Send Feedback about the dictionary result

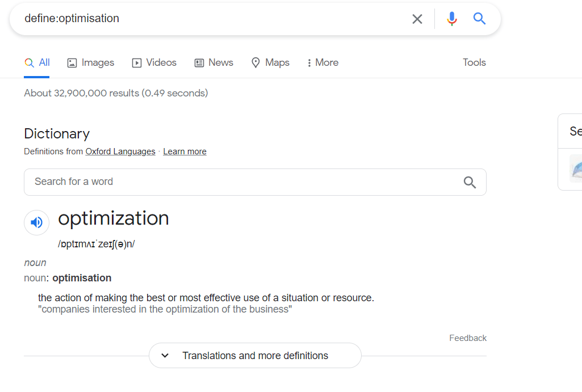point(467,338)
